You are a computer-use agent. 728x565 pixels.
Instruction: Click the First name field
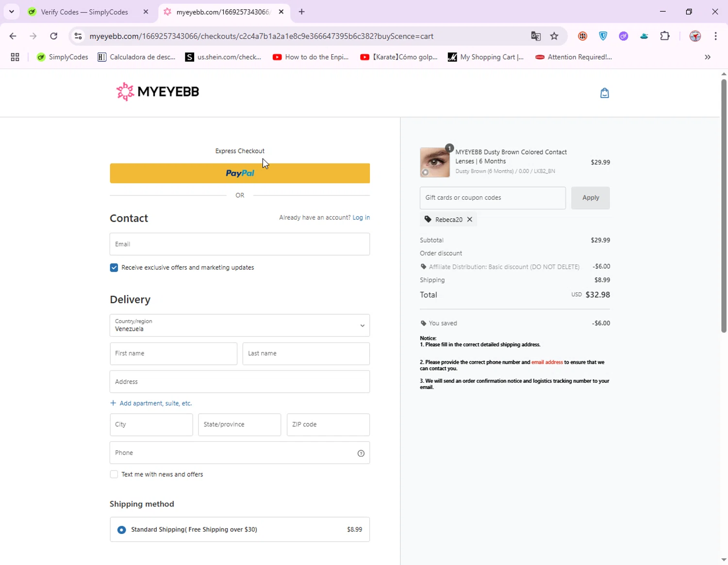click(173, 354)
